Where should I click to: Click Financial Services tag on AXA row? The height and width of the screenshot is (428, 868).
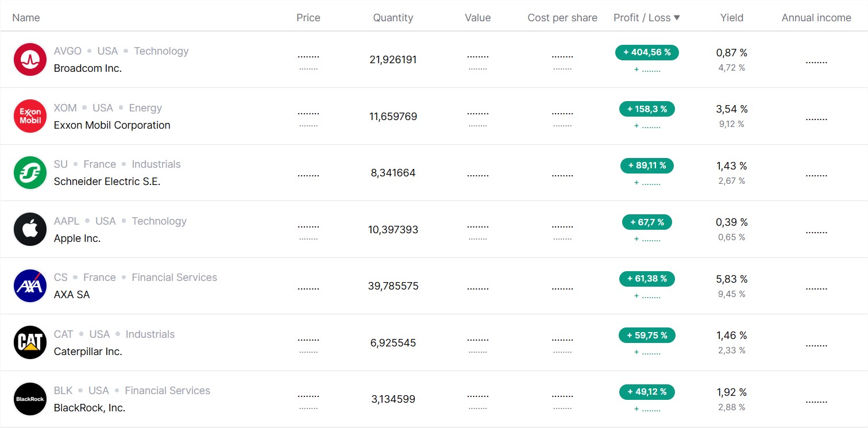(x=175, y=277)
